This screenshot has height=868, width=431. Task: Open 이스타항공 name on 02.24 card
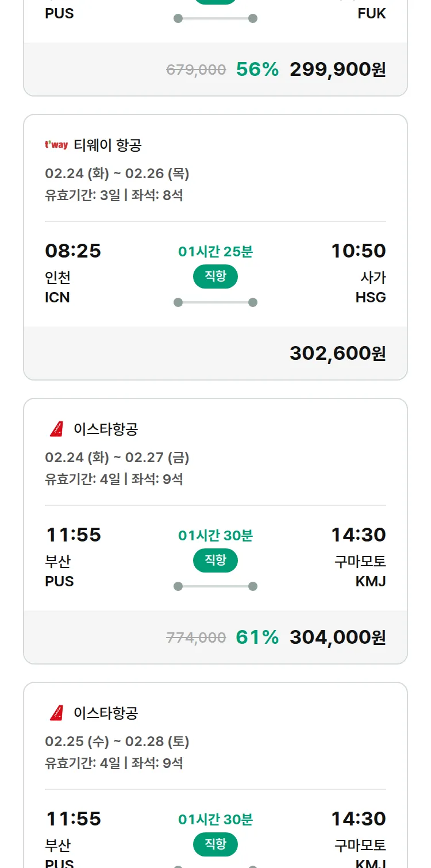click(106, 429)
